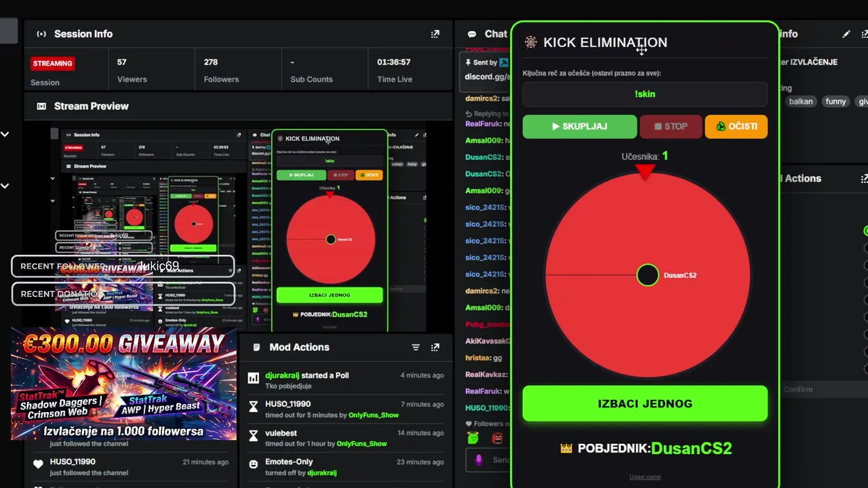Click the Sub Counts stat
Viewport: 868px width, 488px height.
(x=311, y=70)
